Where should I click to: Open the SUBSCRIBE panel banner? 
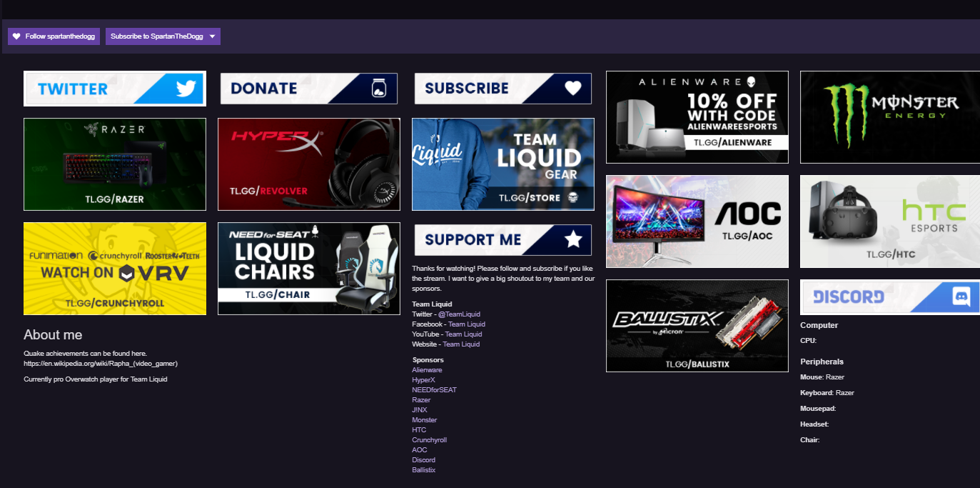click(503, 89)
